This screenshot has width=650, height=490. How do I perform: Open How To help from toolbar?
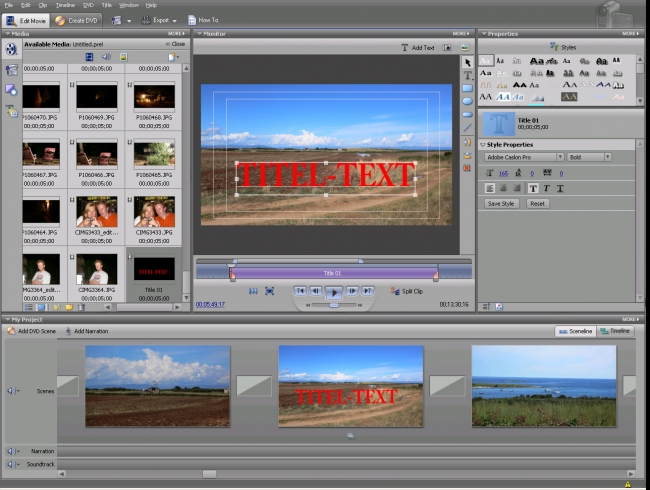click(203, 19)
